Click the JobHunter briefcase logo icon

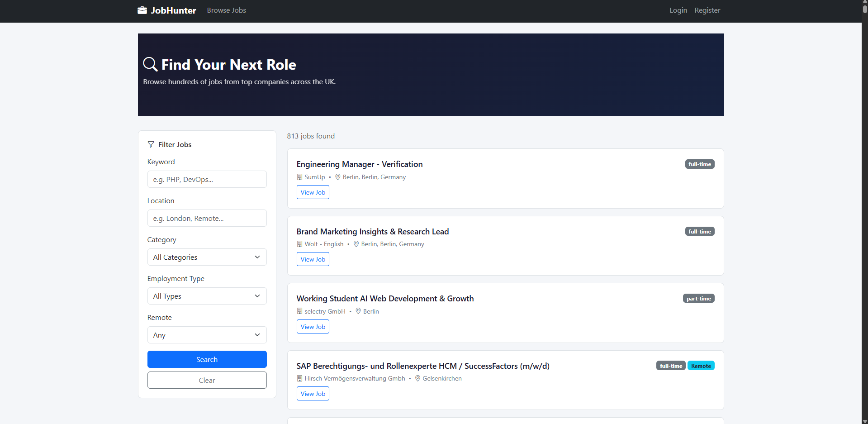142,10
